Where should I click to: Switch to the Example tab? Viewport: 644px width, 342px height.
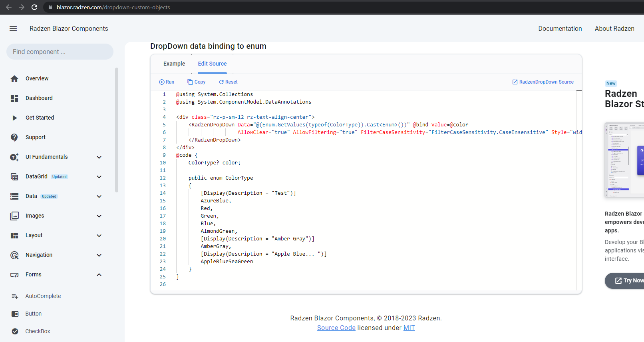click(x=174, y=64)
